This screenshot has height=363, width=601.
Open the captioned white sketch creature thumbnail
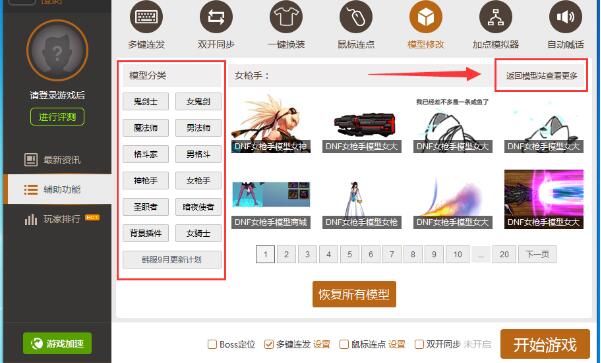pyautogui.click(x=453, y=123)
